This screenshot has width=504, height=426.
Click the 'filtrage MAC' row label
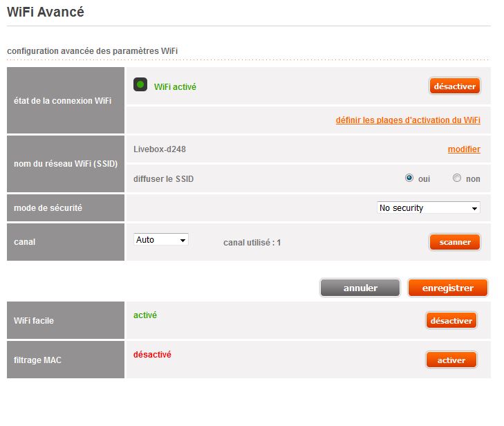pyautogui.click(x=37, y=360)
